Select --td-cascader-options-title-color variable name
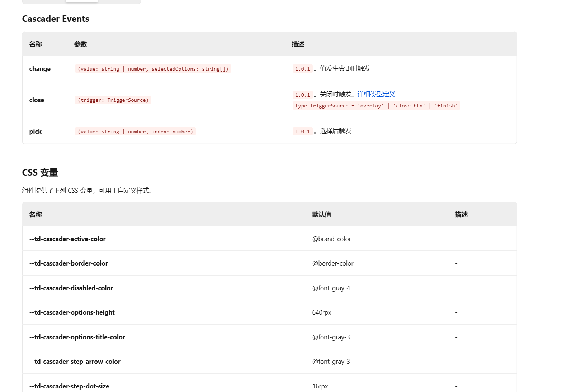 point(77,337)
